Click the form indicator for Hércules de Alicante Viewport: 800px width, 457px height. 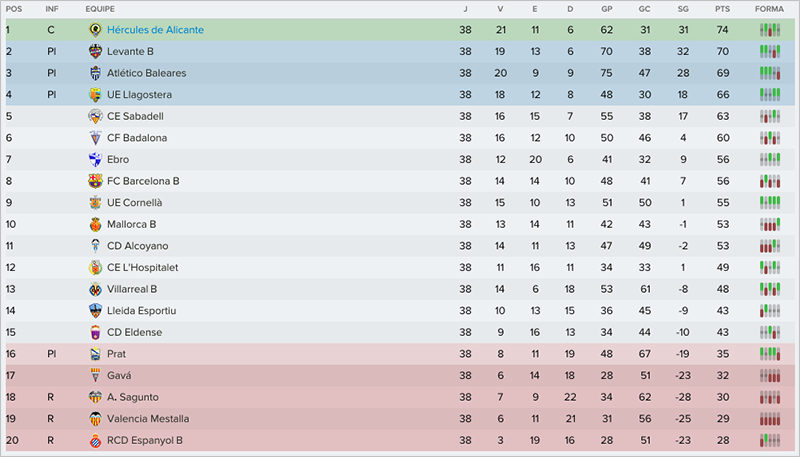click(x=769, y=30)
